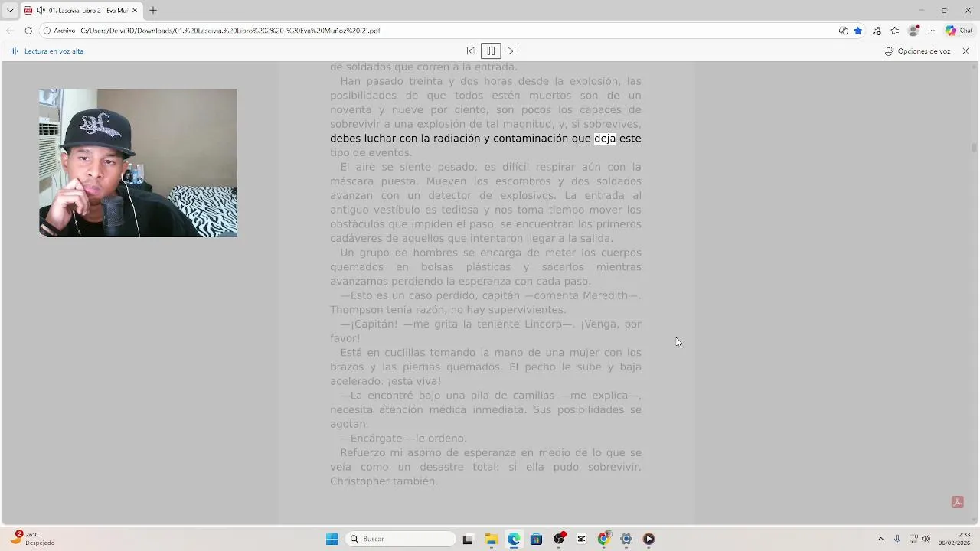Close the Lascivia PDF tab

pyautogui.click(x=135, y=11)
